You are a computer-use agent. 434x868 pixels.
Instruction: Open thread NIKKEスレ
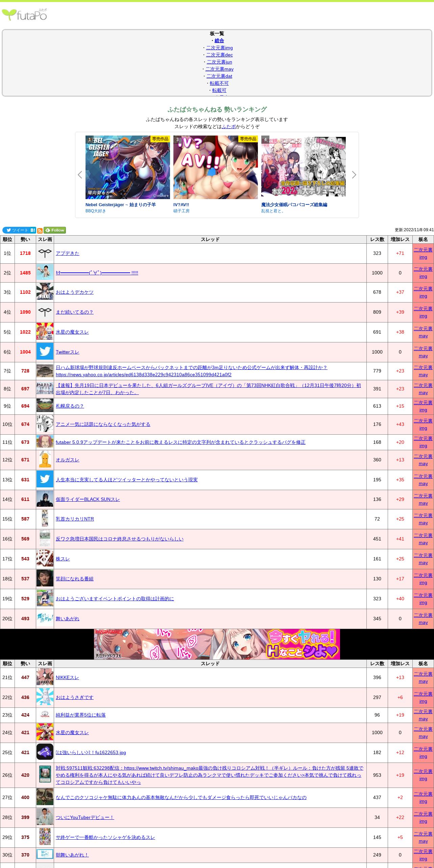(x=67, y=677)
